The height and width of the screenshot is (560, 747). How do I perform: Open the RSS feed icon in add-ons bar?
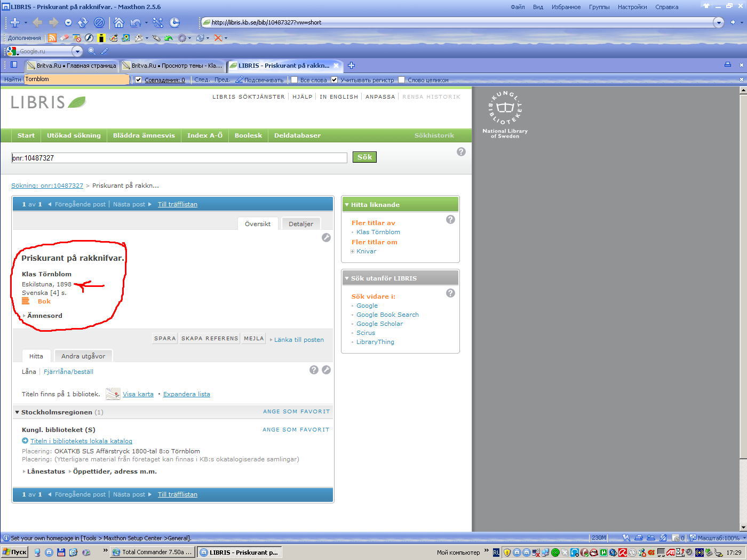click(x=52, y=38)
